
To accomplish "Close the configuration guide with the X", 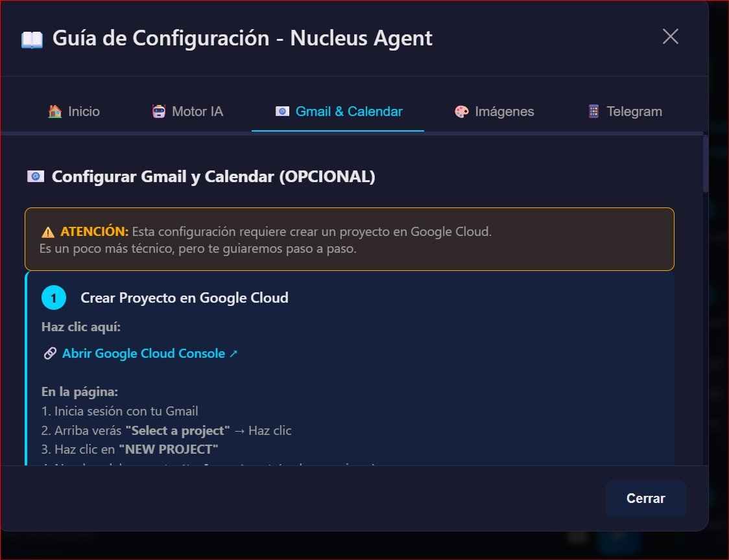I will [x=670, y=37].
